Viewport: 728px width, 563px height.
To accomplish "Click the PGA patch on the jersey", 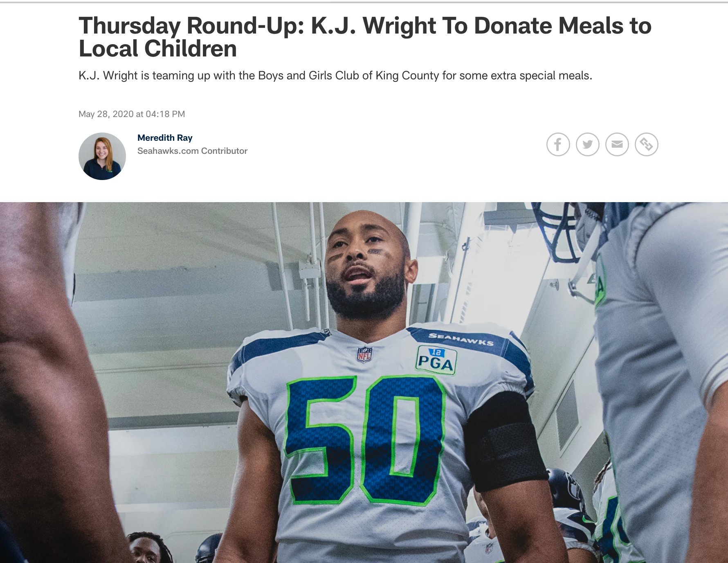I will point(436,360).
